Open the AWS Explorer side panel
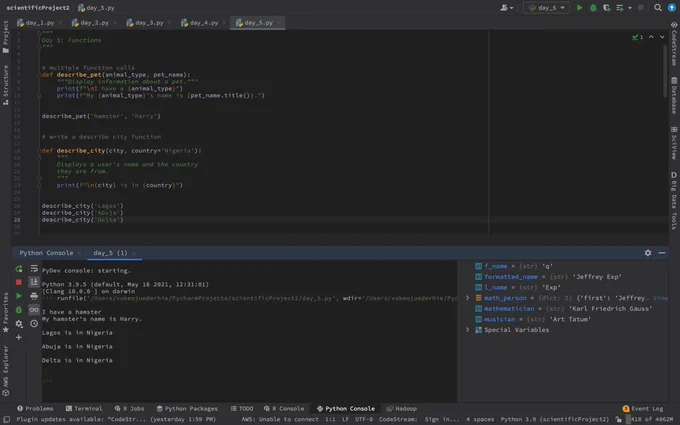The height and width of the screenshot is (425, 680). [x=6, y=371]
